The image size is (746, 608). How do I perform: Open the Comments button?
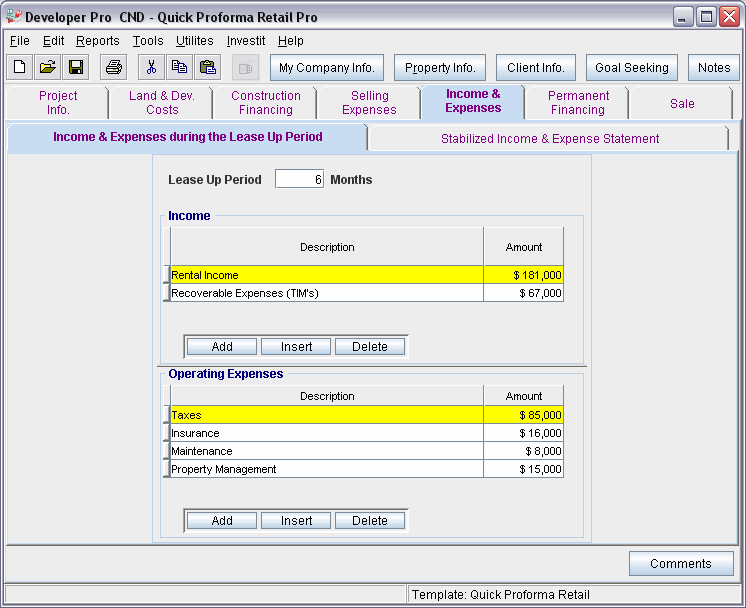click(681, 563)
